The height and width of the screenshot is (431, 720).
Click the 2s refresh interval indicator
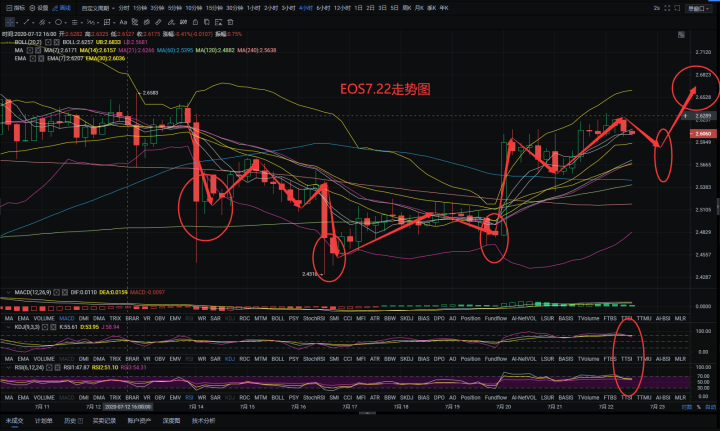(657, 8)
